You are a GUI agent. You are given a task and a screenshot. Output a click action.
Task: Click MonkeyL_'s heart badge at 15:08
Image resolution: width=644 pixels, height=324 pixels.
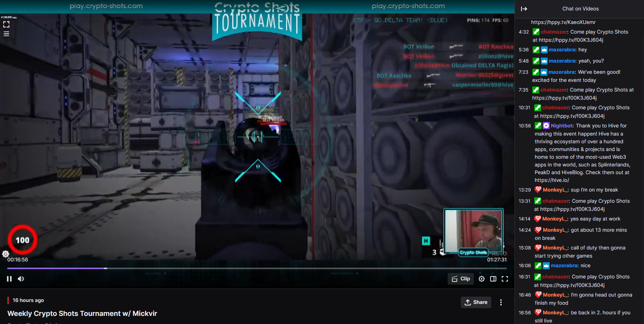tap(538, 248)
